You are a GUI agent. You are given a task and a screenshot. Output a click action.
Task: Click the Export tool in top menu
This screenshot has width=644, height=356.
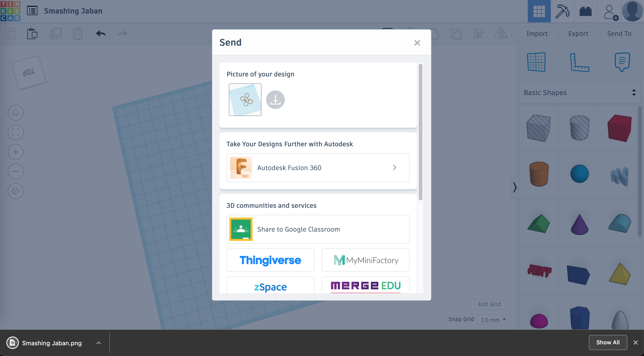click(x=577, y=34)
